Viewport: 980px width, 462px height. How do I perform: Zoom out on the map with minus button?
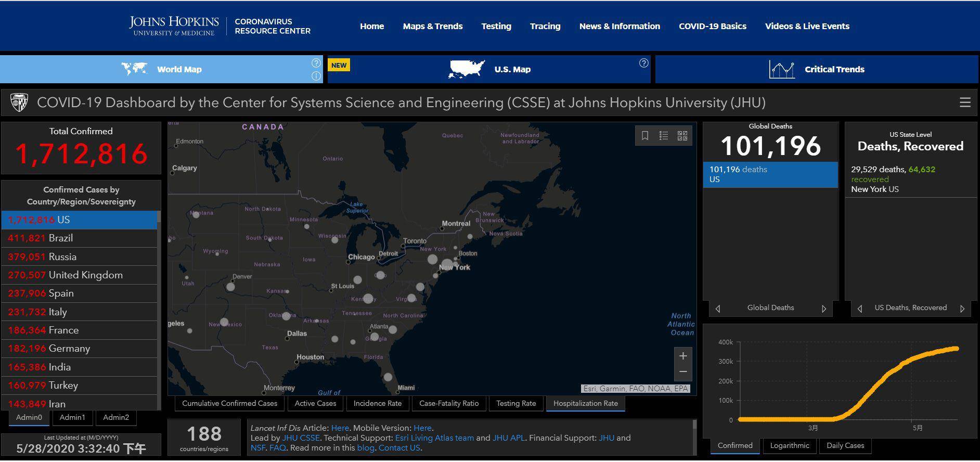coord(683,371)
